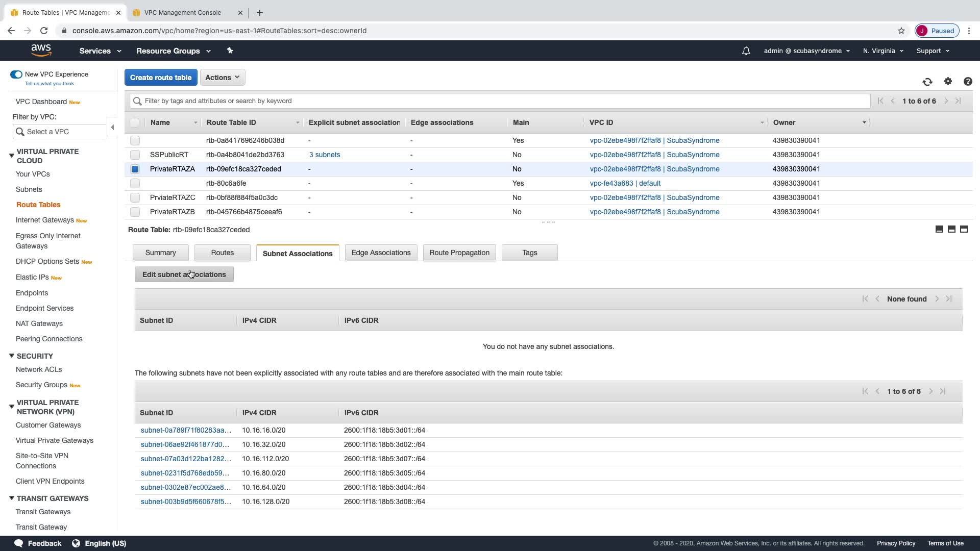Switch to the Routes tab

coord(222,253)
